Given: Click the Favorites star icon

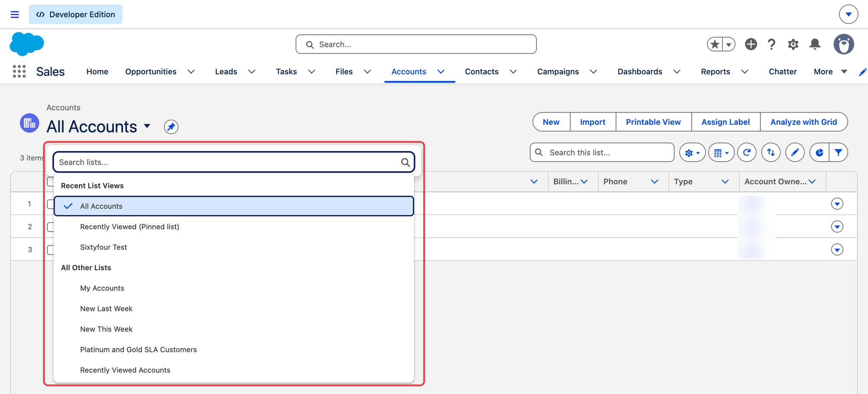Looking at the screenshot, I should click(715, 44).
